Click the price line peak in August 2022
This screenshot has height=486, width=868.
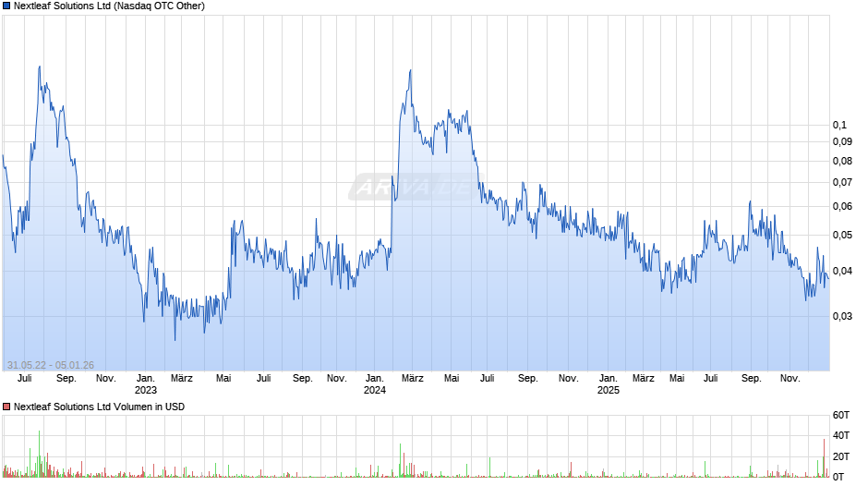[x=40, y=67]
